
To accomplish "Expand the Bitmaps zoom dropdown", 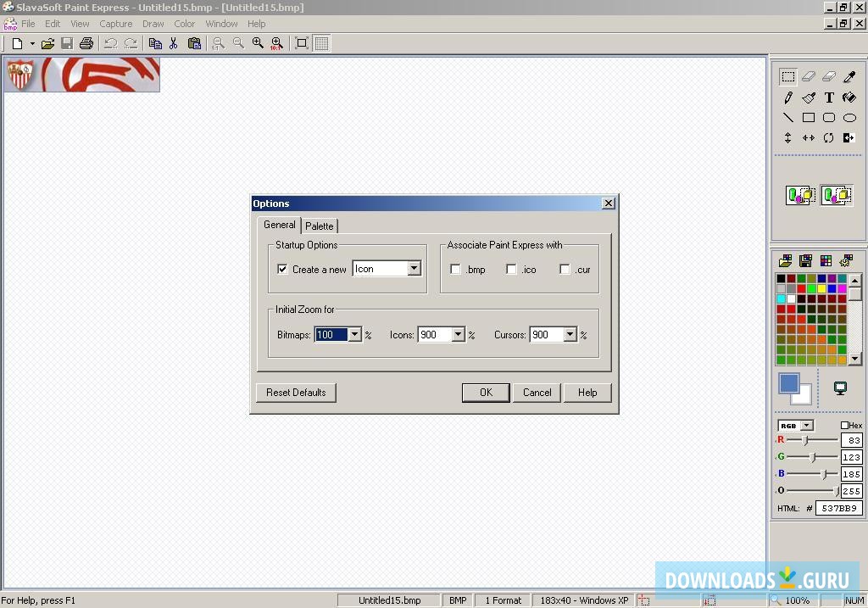I will pyautogui.click(x=355, y=334).
